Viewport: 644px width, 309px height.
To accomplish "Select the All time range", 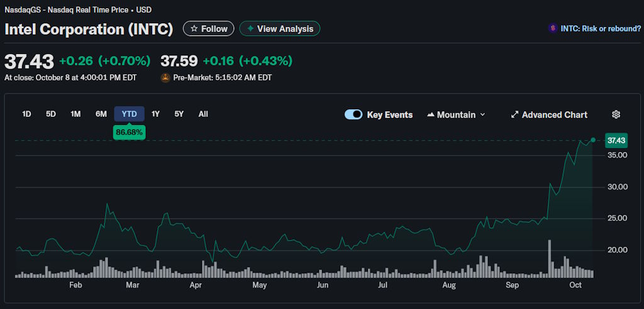I will pos(203,114).
